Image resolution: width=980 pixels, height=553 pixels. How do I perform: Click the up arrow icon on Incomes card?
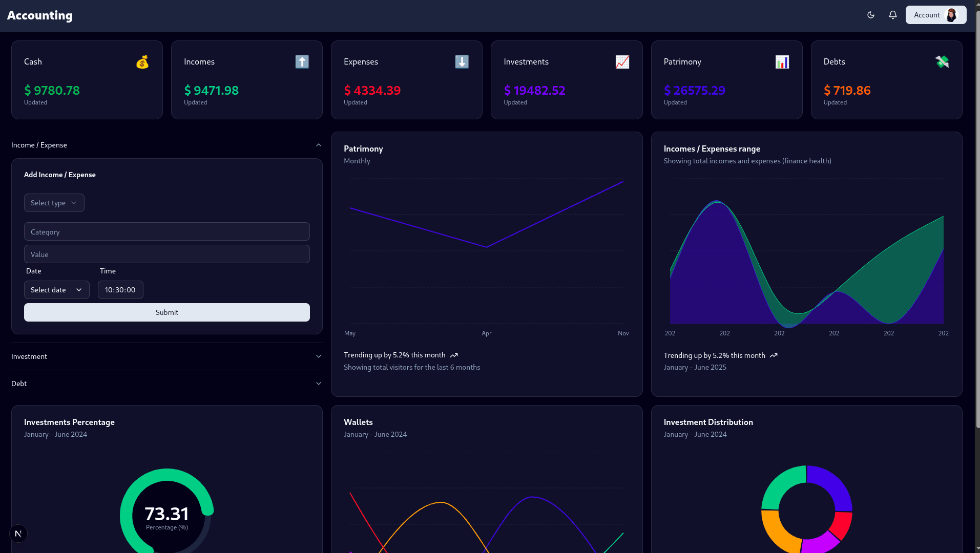302,61
